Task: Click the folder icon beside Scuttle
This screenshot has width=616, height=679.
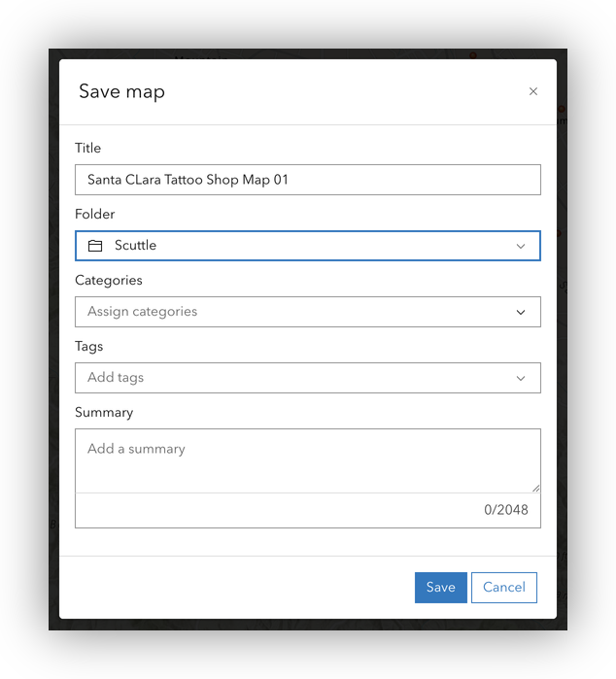Action: pos(95,246)
